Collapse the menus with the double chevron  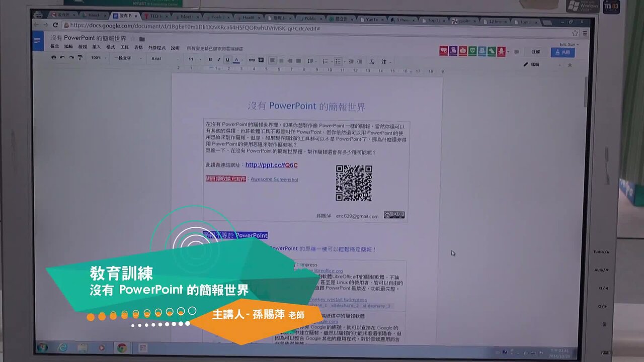(570, 65)
